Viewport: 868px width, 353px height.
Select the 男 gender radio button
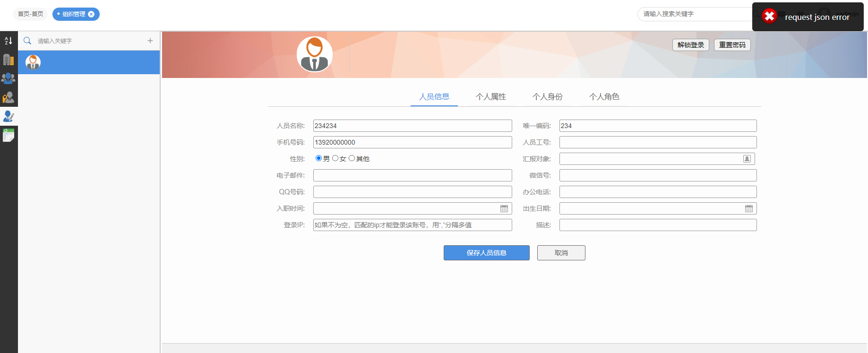pos(318,158)
